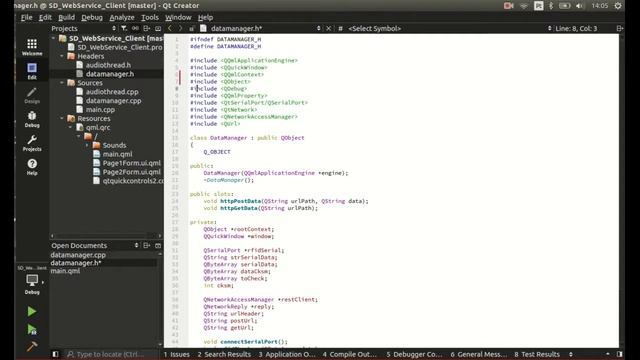Show the Debugger Console pane

coord(414,354)
